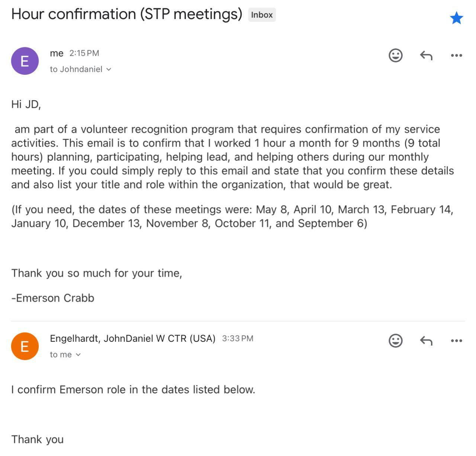
Task: Click the "me" sender name
Action: coord(57,53)
